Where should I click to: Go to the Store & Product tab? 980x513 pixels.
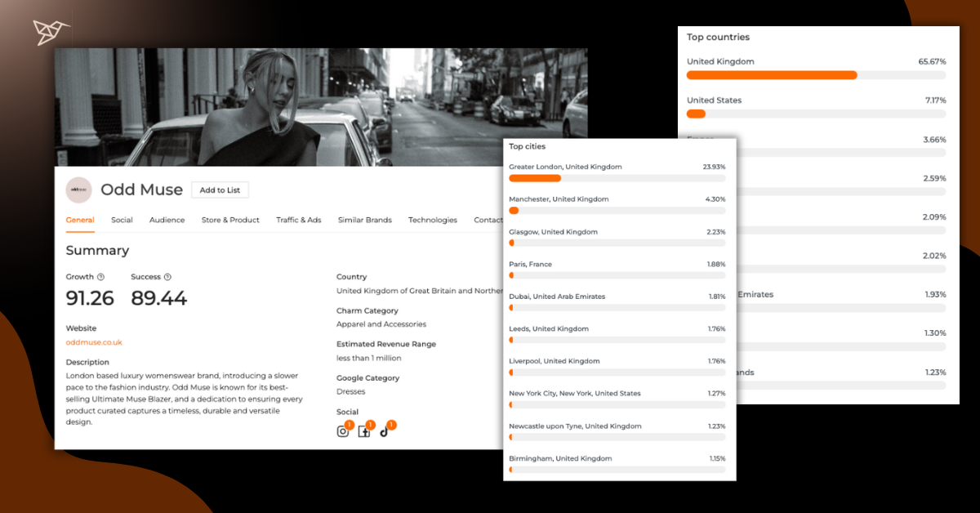click(x=230, y=220)
